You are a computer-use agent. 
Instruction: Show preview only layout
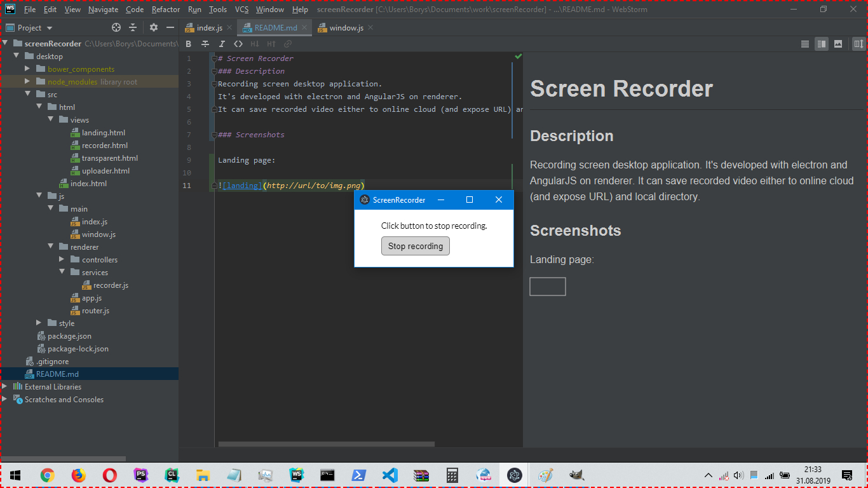838,44
